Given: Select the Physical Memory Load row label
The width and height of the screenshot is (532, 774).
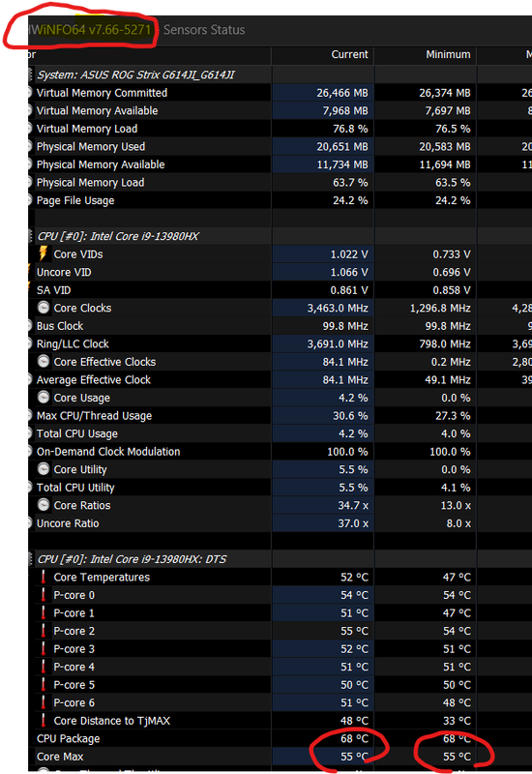Looking at the screenshot, I should click(90, 183).
